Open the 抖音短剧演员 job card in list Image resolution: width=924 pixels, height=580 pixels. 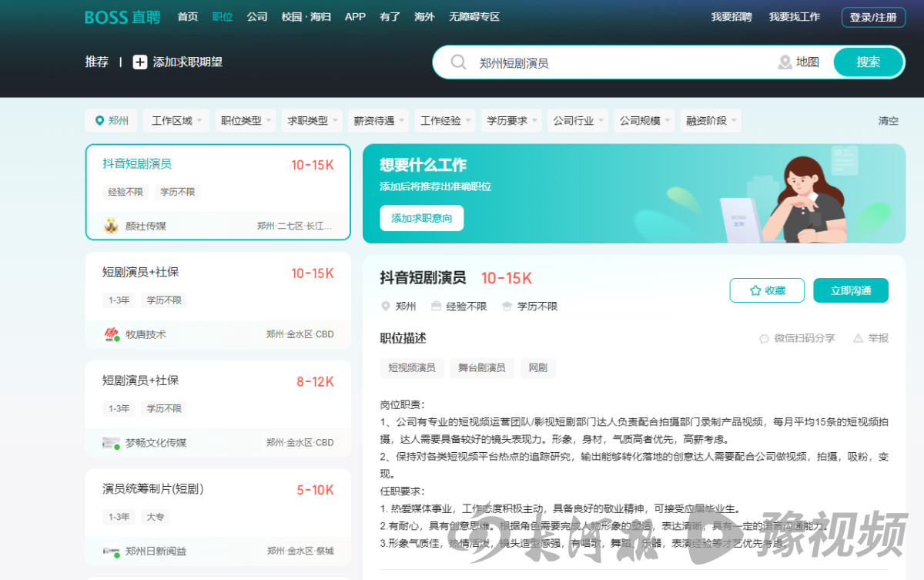(x=218, y=192)
